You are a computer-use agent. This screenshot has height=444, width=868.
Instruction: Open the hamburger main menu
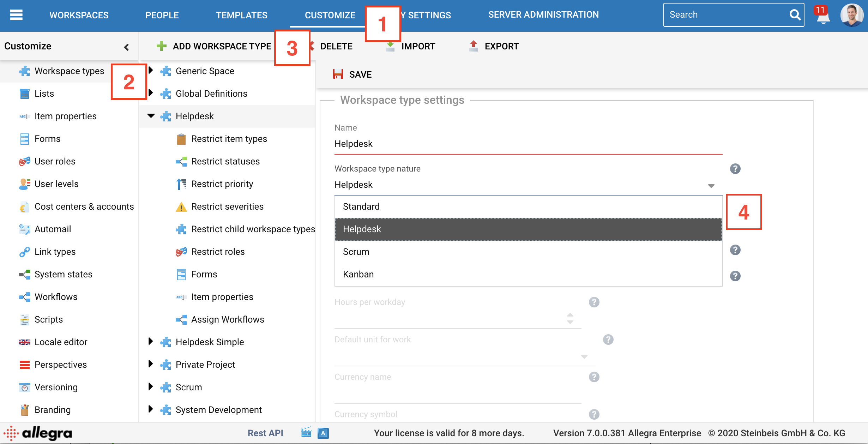pos(16,15)
